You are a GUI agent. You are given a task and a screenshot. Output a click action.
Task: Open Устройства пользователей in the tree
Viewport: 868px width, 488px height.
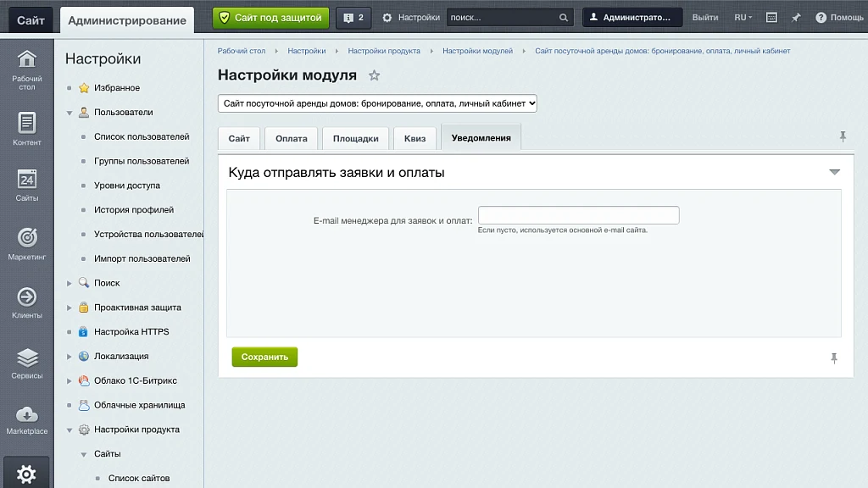point(148,234)
